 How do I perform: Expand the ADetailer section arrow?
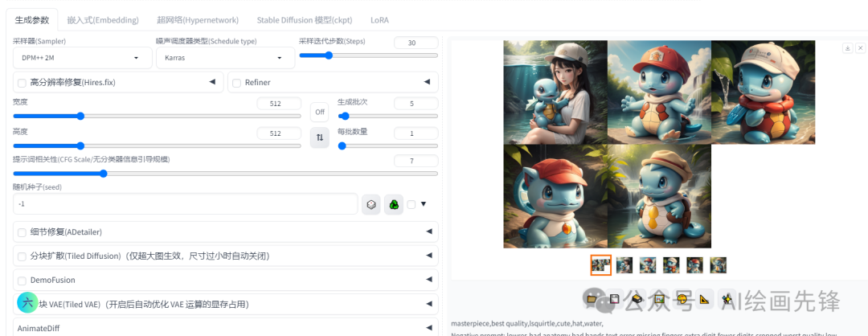(x=428, y=232)
